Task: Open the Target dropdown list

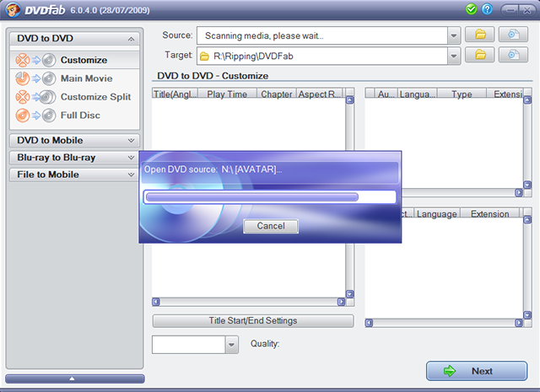Action: point(454,56)
